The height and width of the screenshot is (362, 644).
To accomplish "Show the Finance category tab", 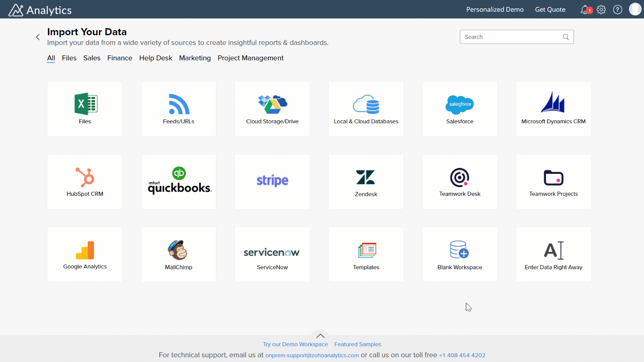I will (120, 58).
